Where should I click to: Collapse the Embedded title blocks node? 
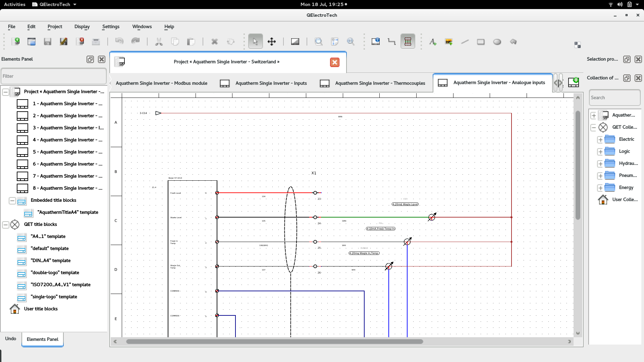12,200
